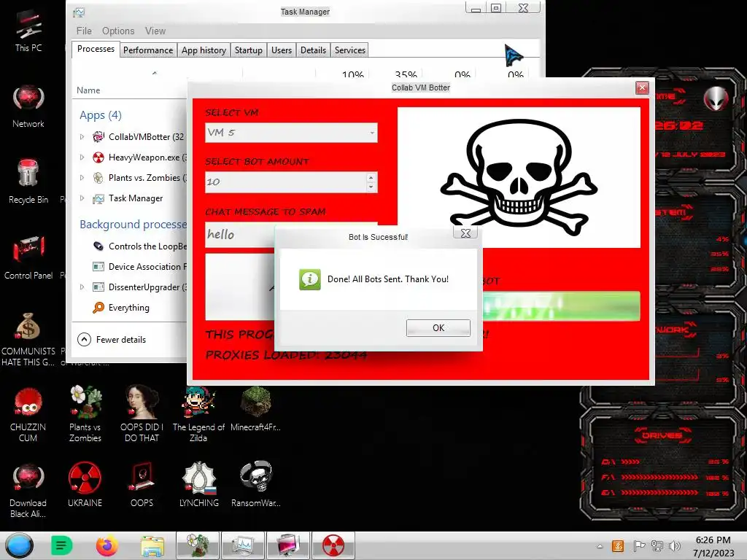Expand the HeavyWeapon.exe process row
This screenshot has width=747, height=560.
pyautogui.click(x=82, y=157)
